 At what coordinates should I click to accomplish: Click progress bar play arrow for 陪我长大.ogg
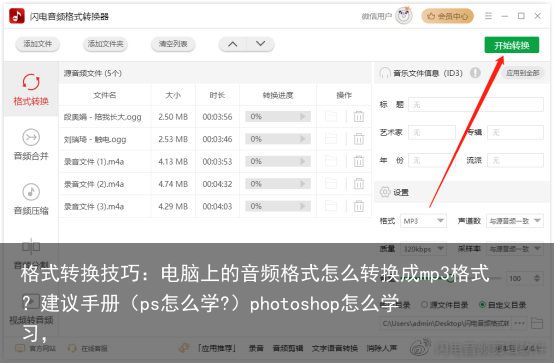pyautogui.click(x=303, y=117)
